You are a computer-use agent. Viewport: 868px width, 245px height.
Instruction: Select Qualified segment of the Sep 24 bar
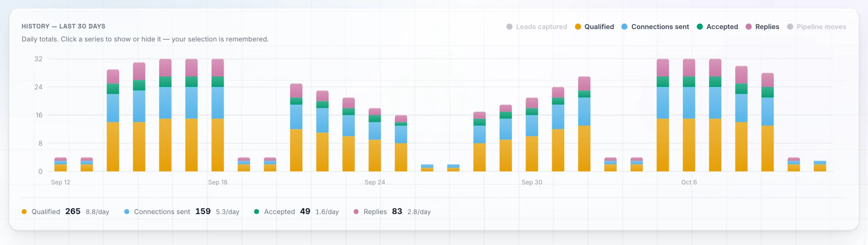(x=375, y=156)
